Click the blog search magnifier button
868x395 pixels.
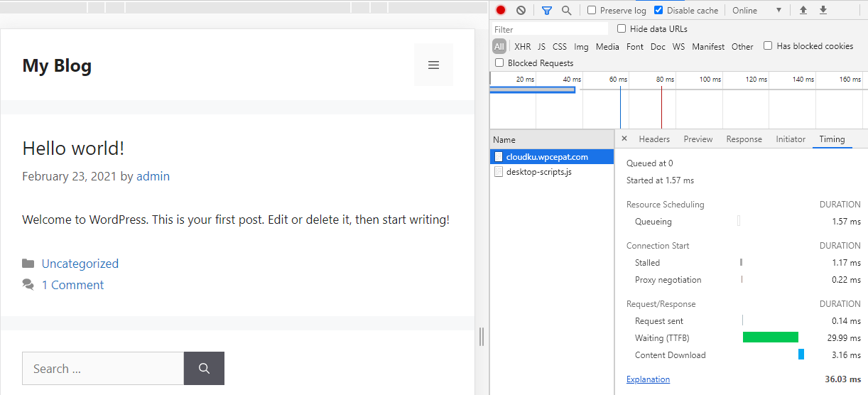204,369
